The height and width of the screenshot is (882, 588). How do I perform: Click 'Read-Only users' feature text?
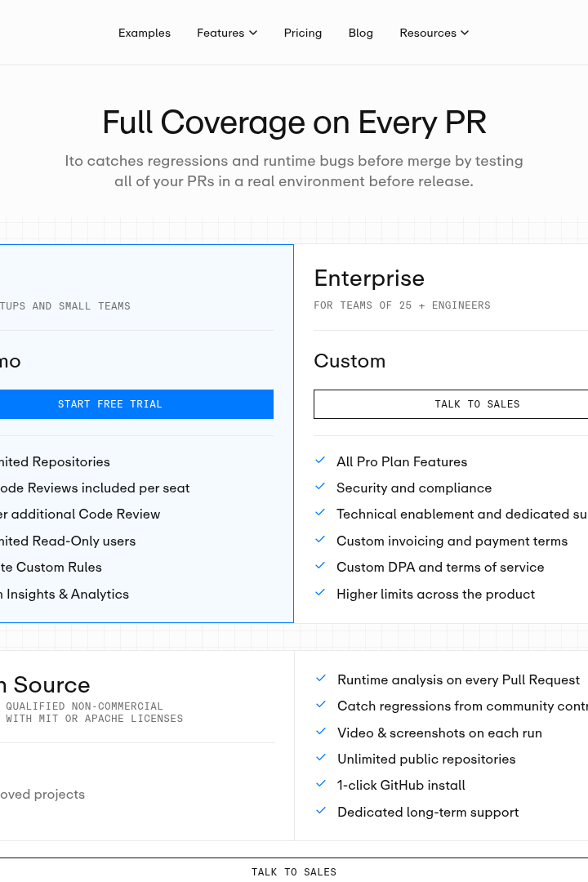click(84, 541)
